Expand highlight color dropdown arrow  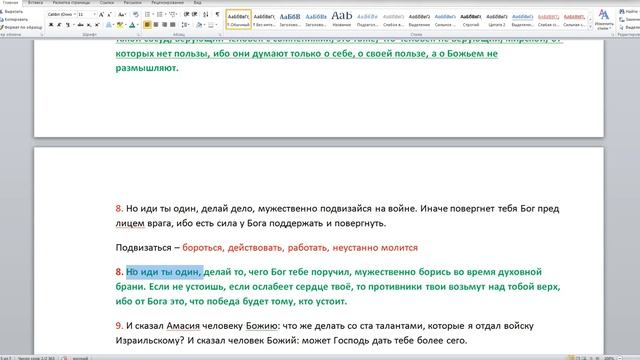(x=125, y=25)
